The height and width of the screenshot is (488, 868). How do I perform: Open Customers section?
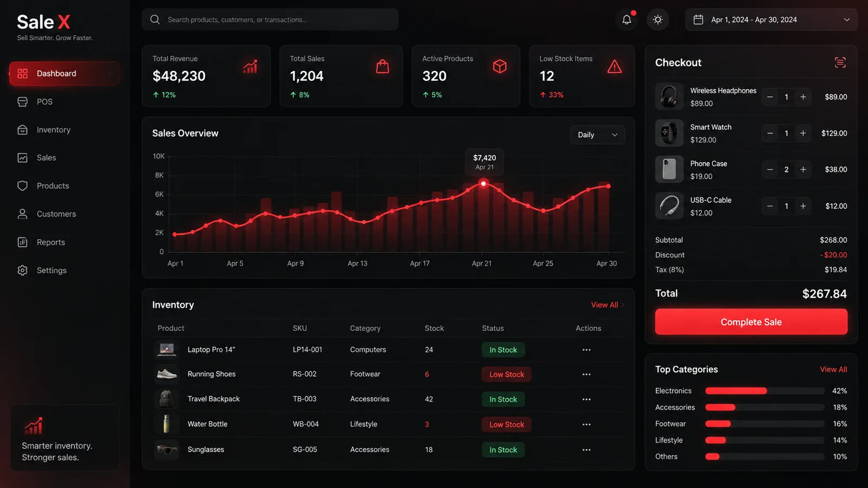point(64,214)
